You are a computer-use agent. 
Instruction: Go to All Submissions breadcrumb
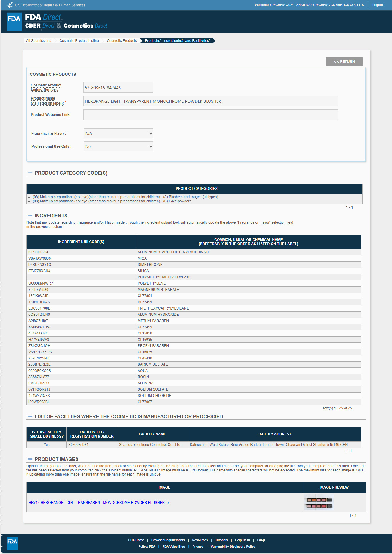point(39,41)
